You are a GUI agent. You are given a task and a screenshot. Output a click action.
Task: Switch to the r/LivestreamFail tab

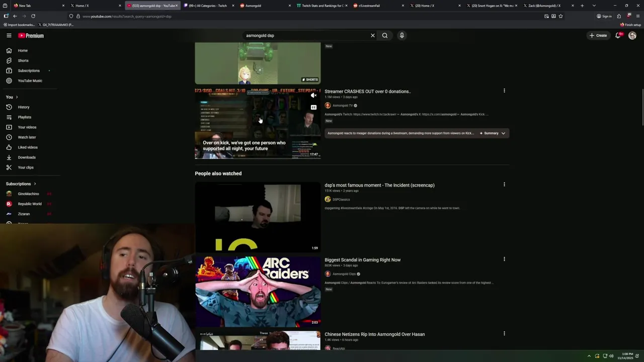pos(378,6)
